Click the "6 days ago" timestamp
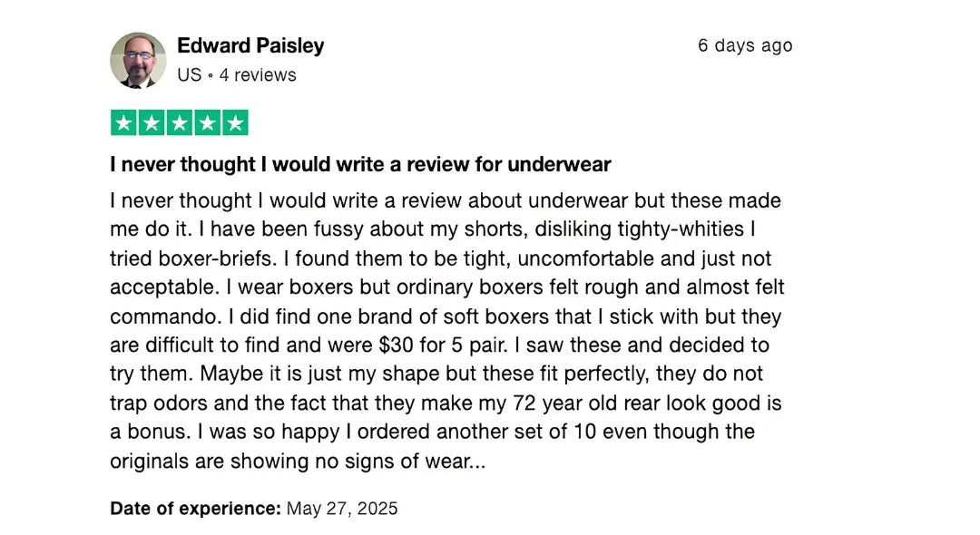This screenshot has height=535, width=980. [744, 45]
